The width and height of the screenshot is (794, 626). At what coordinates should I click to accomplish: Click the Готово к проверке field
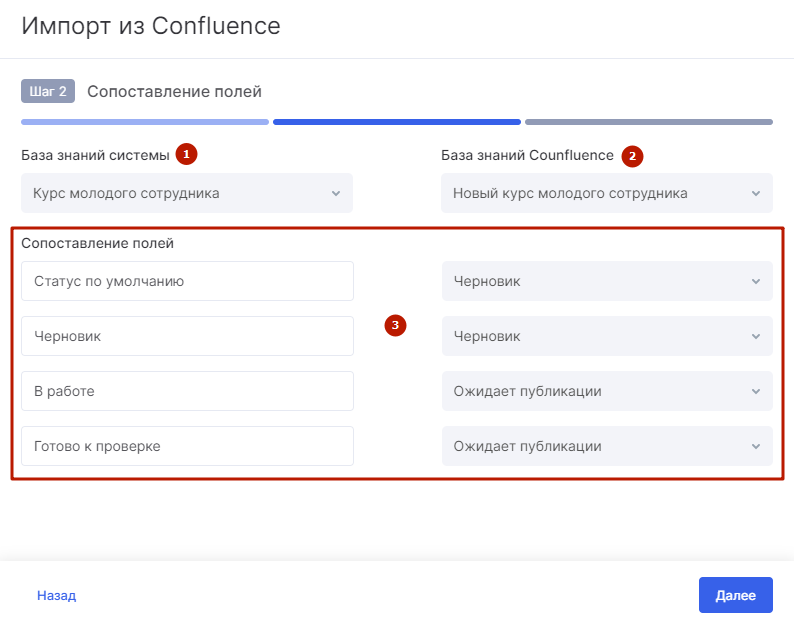187,446
